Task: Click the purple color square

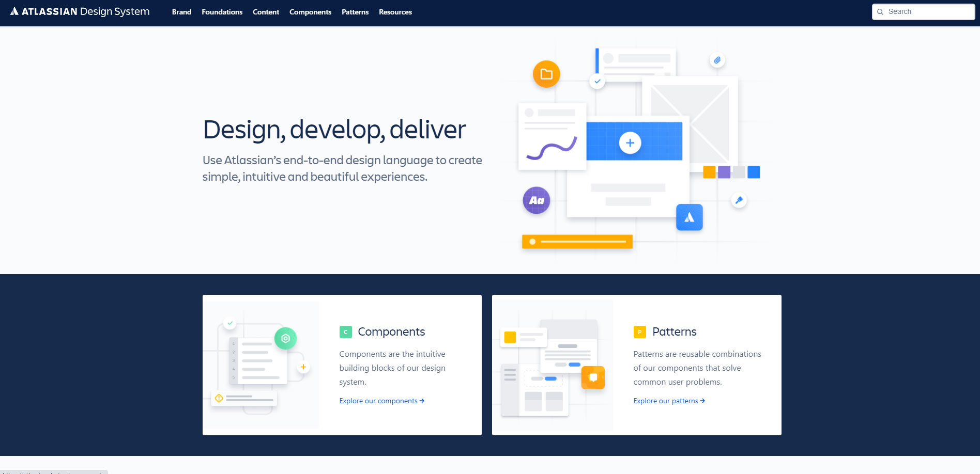Action: [724, 172]
